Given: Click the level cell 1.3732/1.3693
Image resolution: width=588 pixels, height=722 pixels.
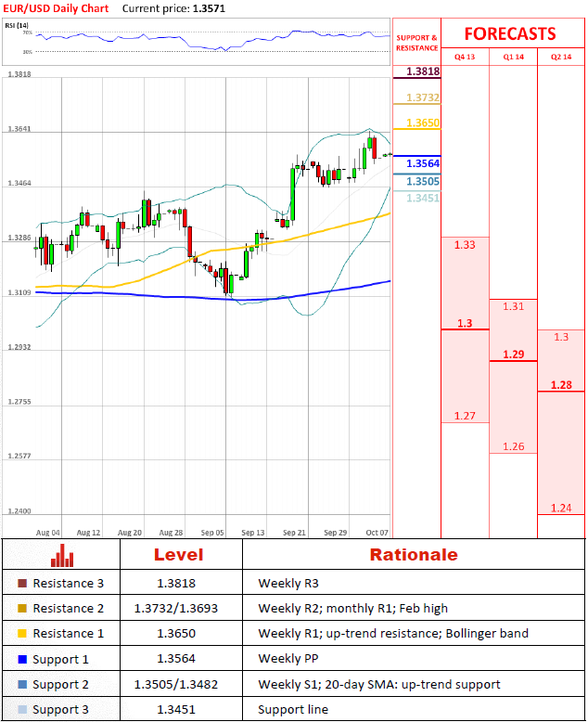Looking at the screenshot, I should (x=176, y=609).
